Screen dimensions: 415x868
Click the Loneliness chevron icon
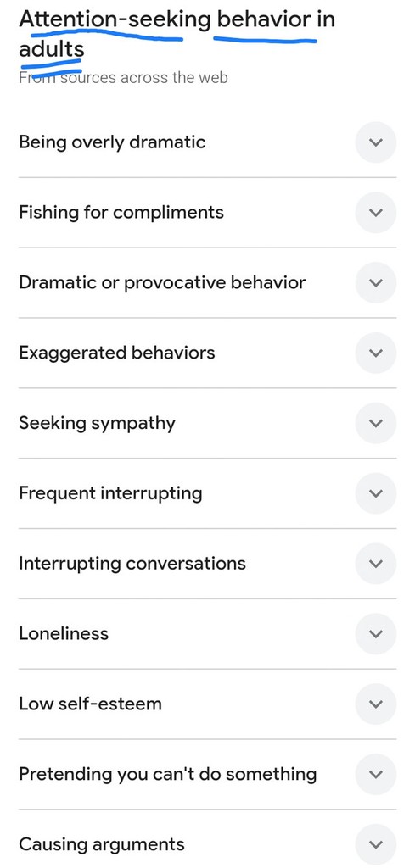click(x=376, y=634)
